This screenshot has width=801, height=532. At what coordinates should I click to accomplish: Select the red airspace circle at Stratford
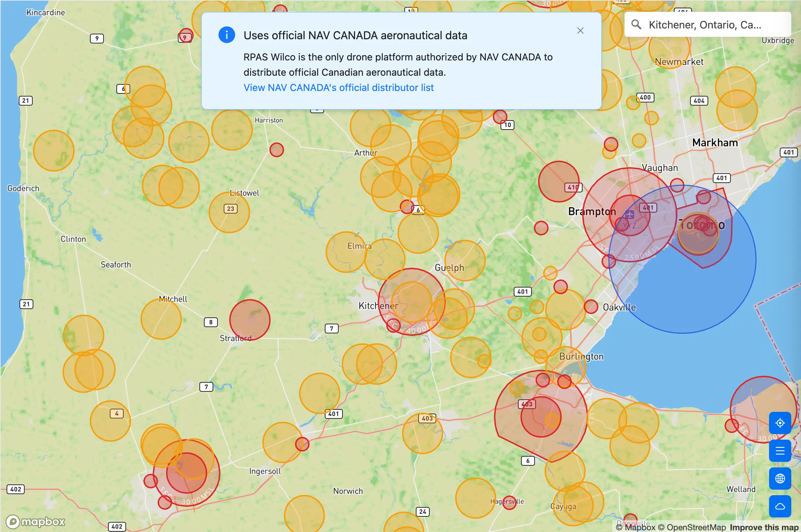tap(250, 320)
